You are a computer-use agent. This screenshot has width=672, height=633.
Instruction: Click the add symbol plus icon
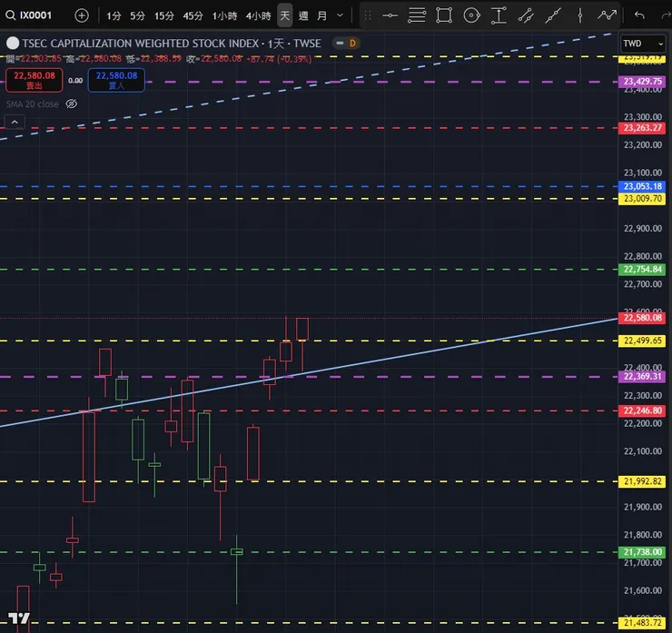point(82,15)
